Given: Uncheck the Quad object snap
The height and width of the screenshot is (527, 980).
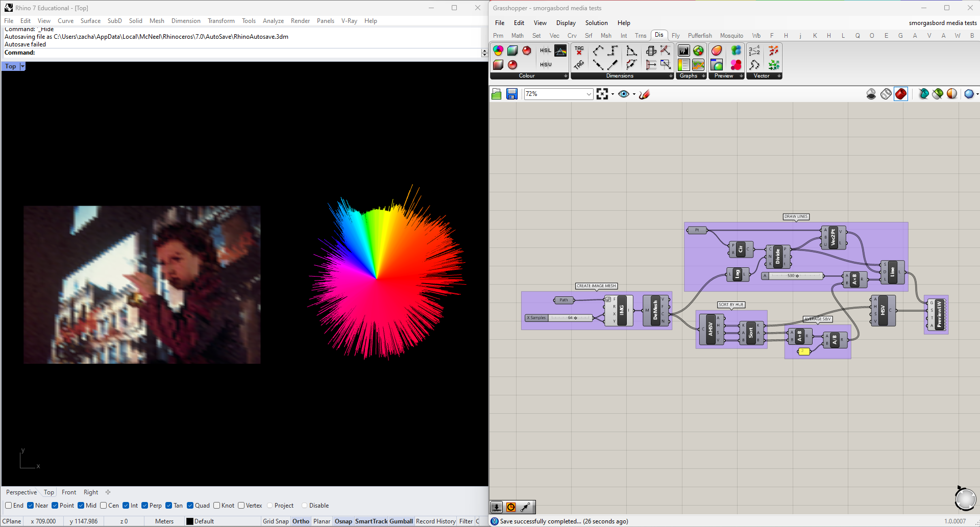Looking at the screenshot, I should (x=190, y=506).
